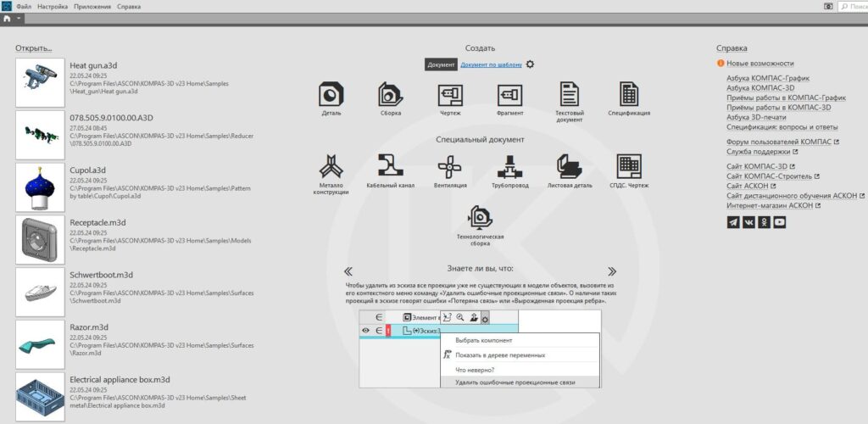The height and width of the screenshot is (424, 868).
Task: Open the gear settings next to Документ по шаблону
Action: click(x=531, y=64)
